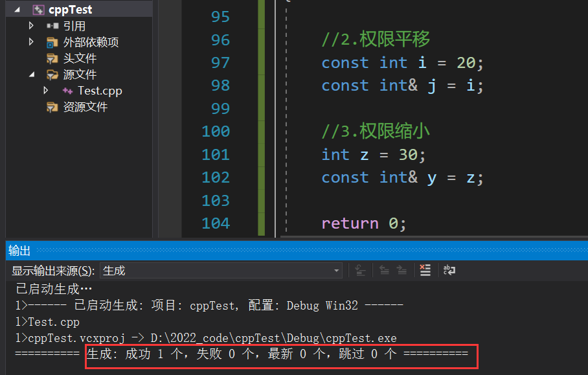Select the 头文件 node in Solution Explorer
Screen dimensions: 588x375
(80, 58)
